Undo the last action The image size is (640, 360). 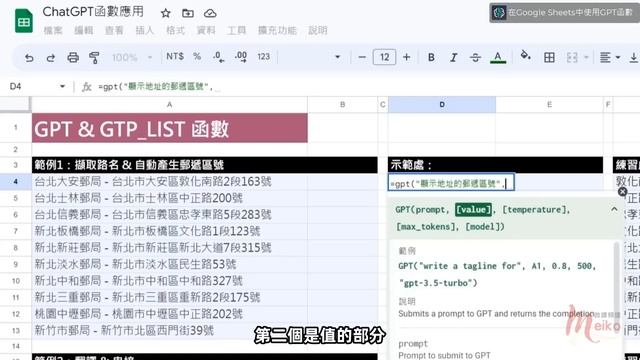[x=29, y=58]
